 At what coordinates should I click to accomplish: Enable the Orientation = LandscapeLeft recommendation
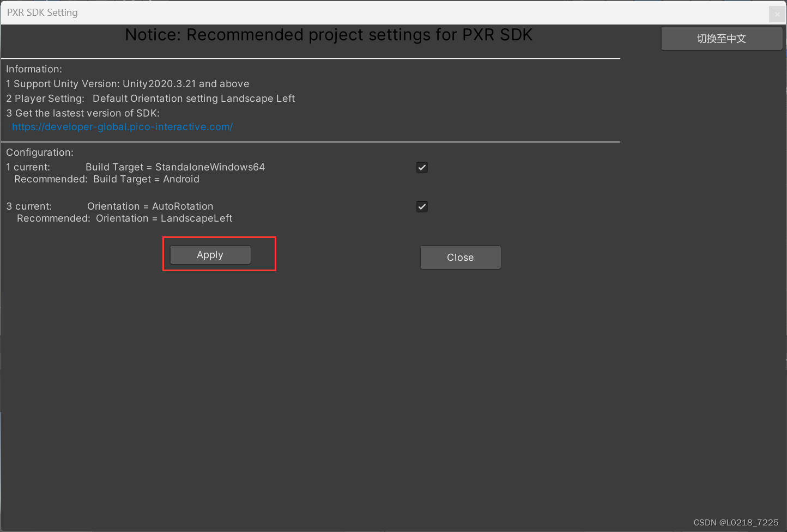(x=422, y=206)
